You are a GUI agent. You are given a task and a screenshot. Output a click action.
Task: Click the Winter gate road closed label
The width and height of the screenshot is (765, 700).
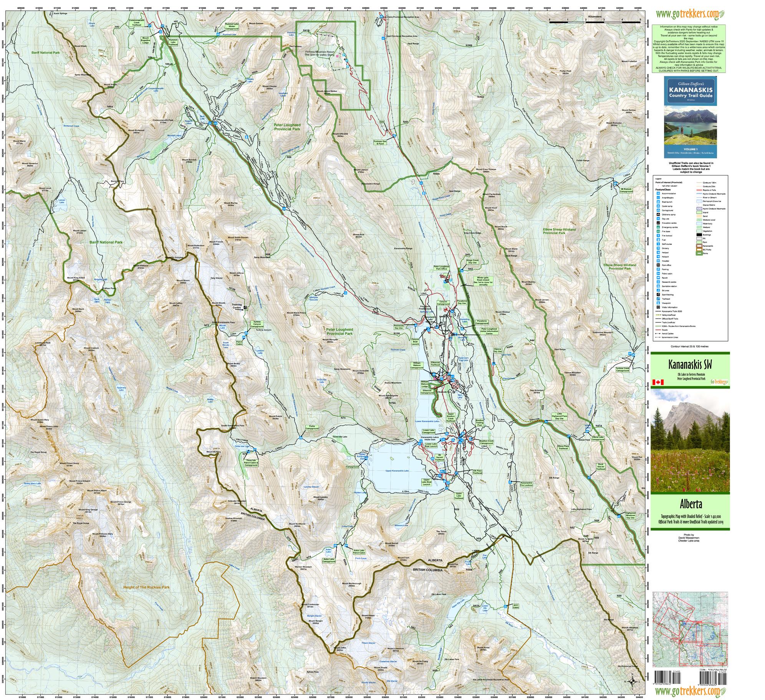coord(484,281)
